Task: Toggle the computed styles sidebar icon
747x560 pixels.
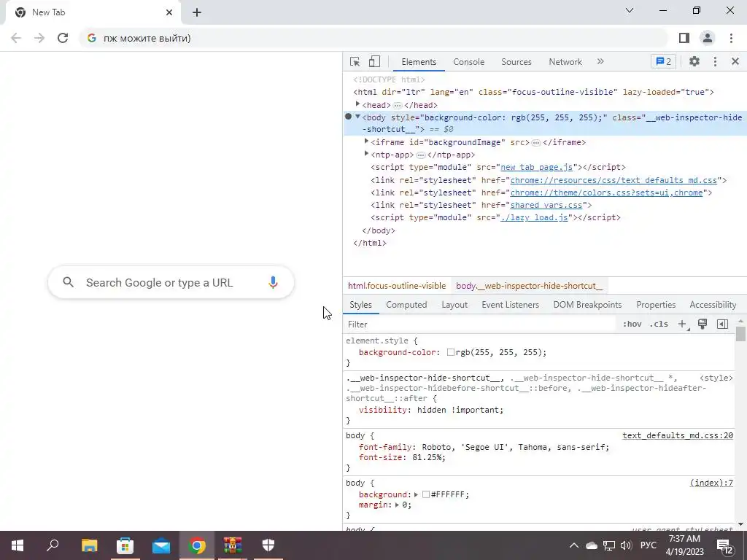Action: (x=722, y=324)
